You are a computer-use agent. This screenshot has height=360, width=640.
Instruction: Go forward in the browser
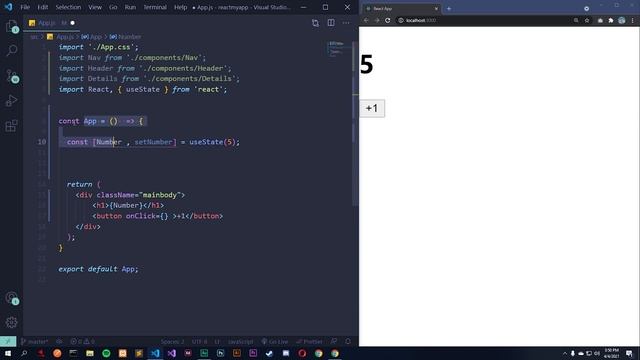click(x=377, y=20)
